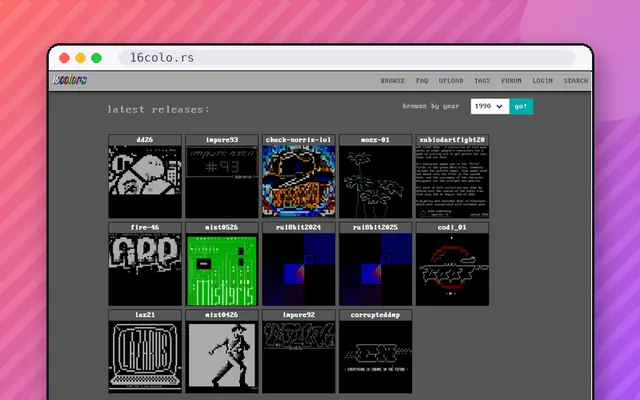Go to the UPLOAD page
The width and height of the screenshot is (640, 400).
(451, 81)
